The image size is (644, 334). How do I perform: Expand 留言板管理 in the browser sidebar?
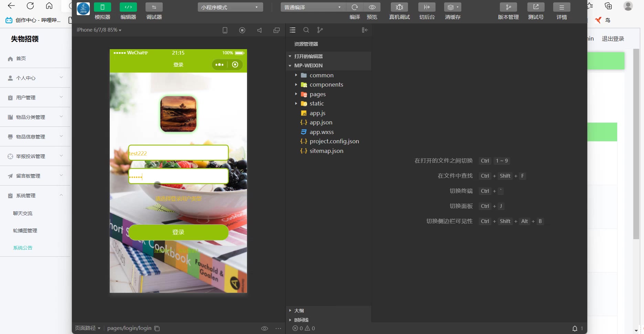35,176
